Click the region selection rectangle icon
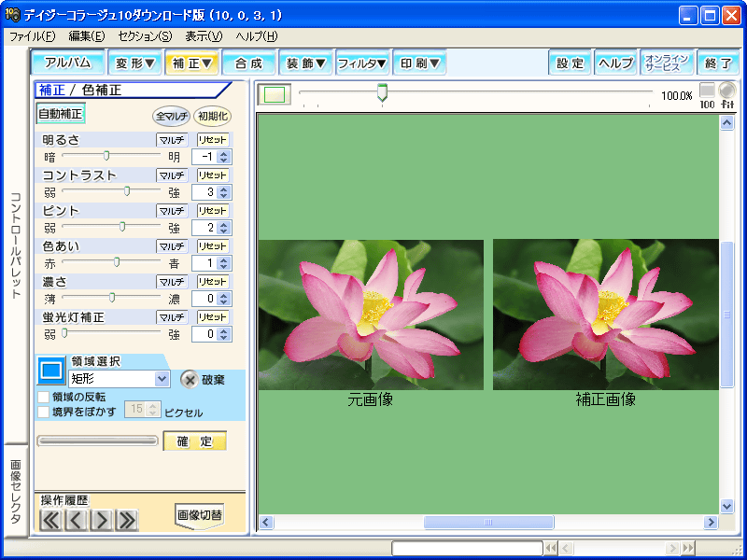 click(51, 370)
